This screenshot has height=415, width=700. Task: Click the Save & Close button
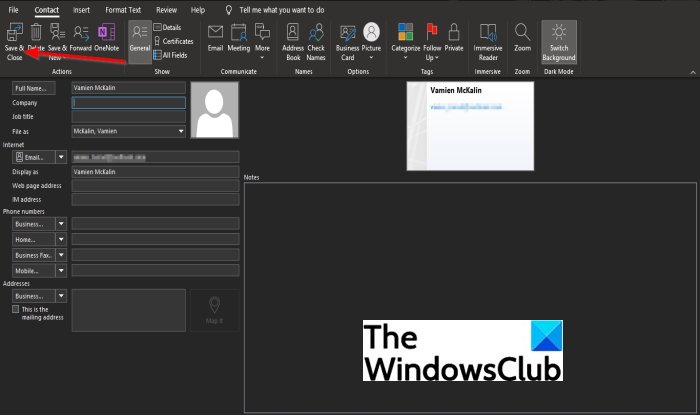[x=14, y=42]
